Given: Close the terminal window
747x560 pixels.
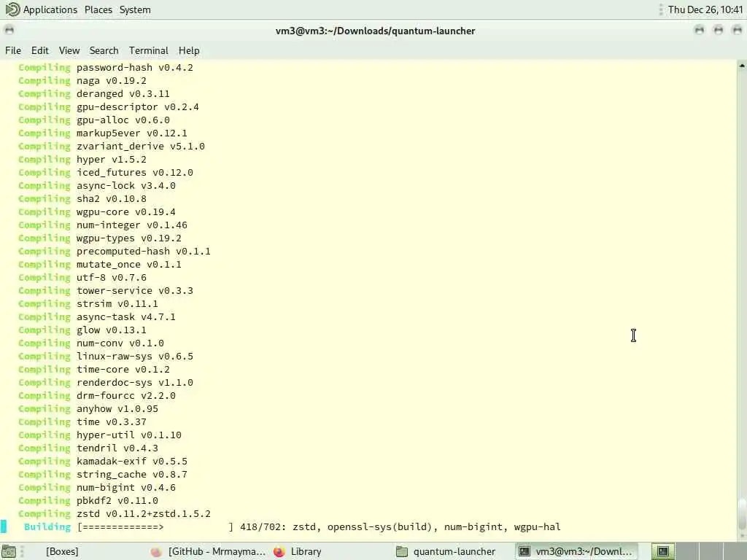Looking at the screenshot, I should click(737, 31).
